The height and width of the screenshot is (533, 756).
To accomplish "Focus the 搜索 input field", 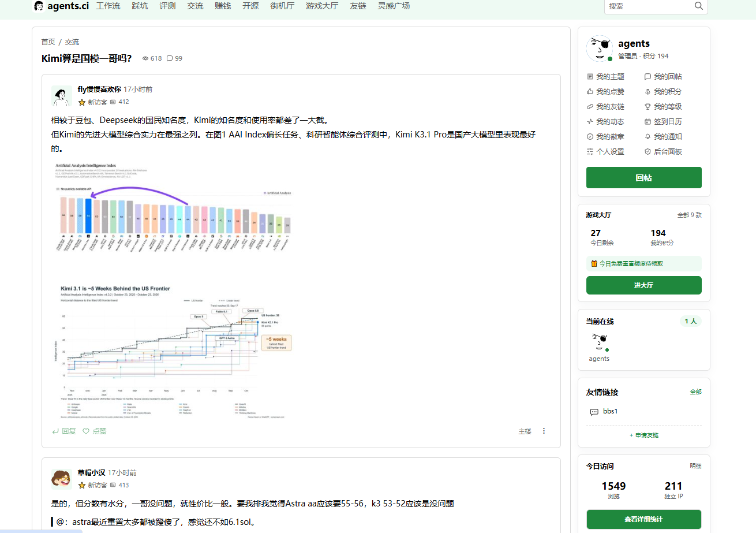I will [649, 6].
